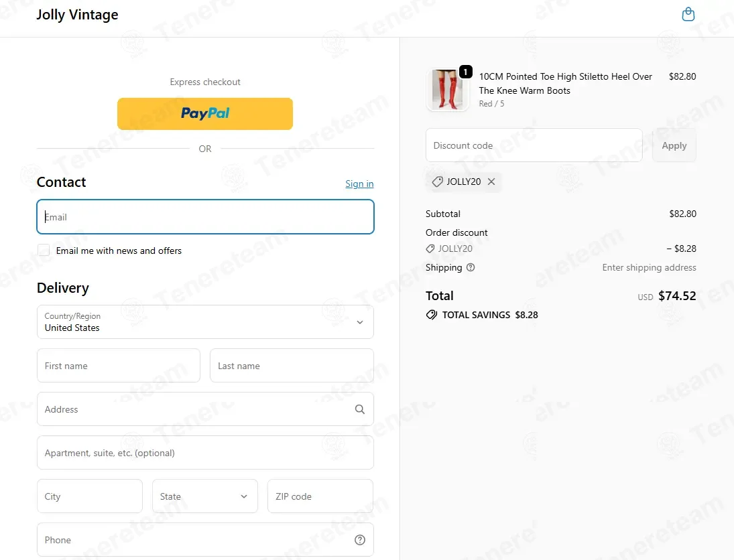The height and width of the screenshot is (560, 734).
Task: Click the shipping help question mark icon
Action: [471, 267]
